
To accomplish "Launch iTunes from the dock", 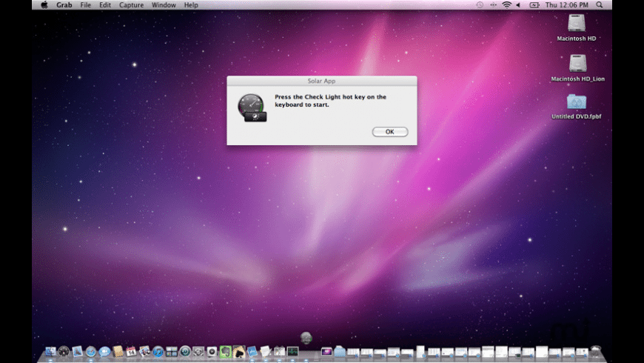I will pos(158,352).
